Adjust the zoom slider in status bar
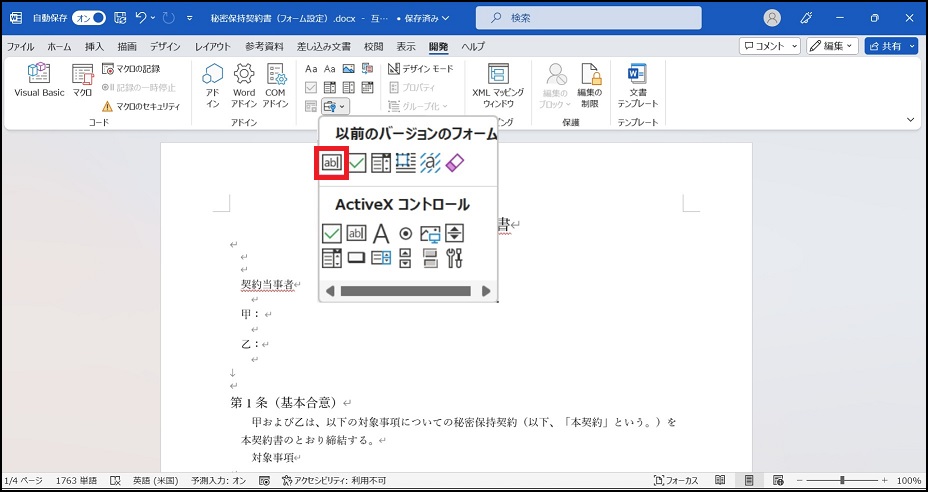928x492 pixels. 842,480
